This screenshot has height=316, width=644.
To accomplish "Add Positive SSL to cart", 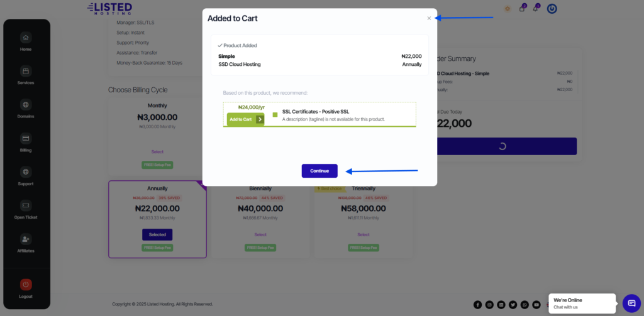I will pos(245,119).
